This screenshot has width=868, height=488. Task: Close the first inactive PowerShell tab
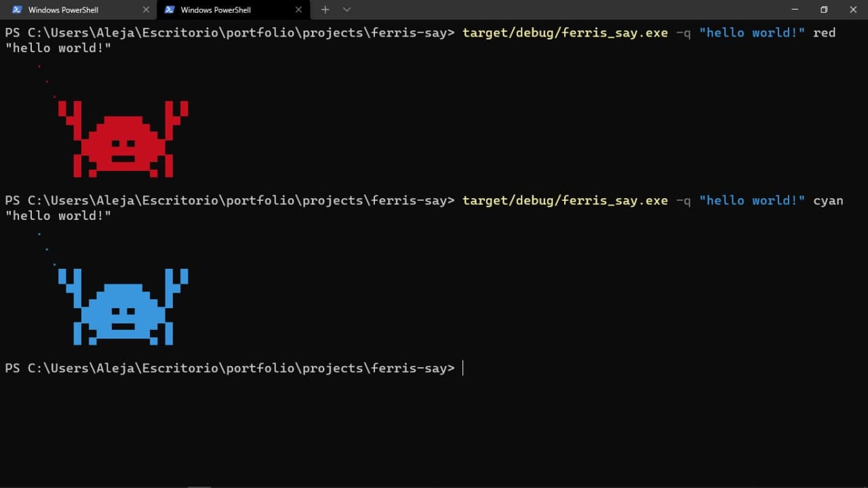point(146,10)
